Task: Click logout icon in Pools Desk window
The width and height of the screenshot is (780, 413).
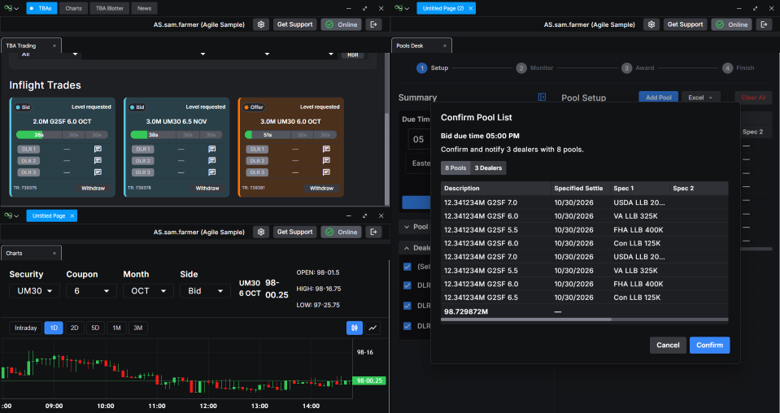Action: click(764, 24)
